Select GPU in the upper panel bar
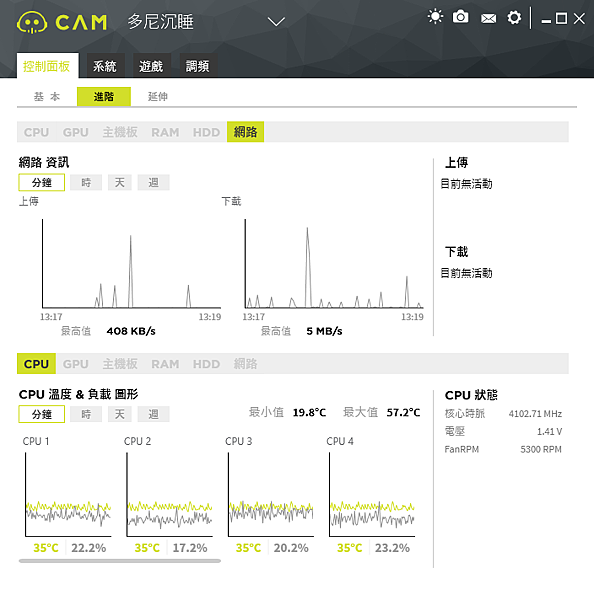 click(75, 132)
